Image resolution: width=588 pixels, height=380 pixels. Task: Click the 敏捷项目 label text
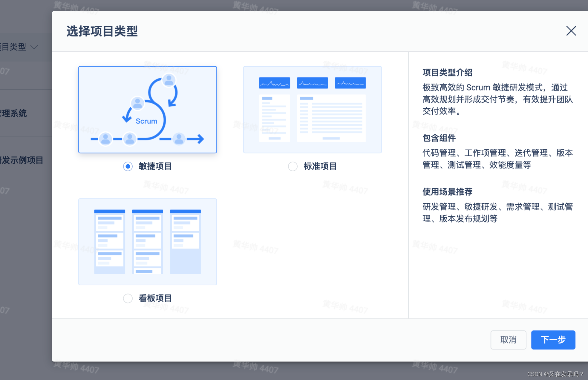tap(155, 166)
